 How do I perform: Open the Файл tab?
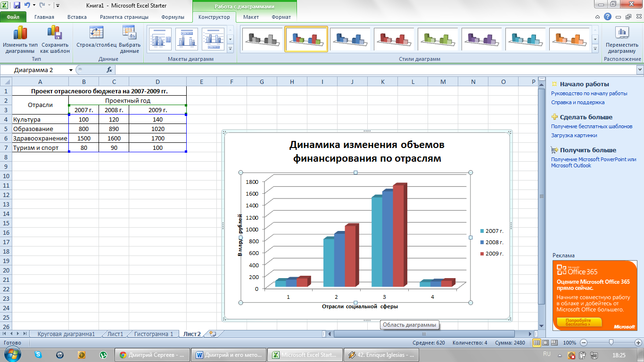pos(13,17)
